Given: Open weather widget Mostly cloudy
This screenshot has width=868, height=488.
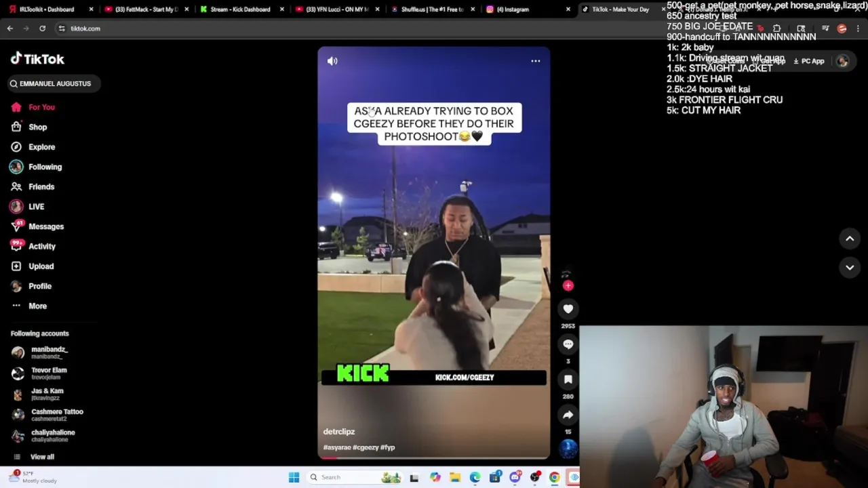Looking at the screenshot, I should click(33, 477).
